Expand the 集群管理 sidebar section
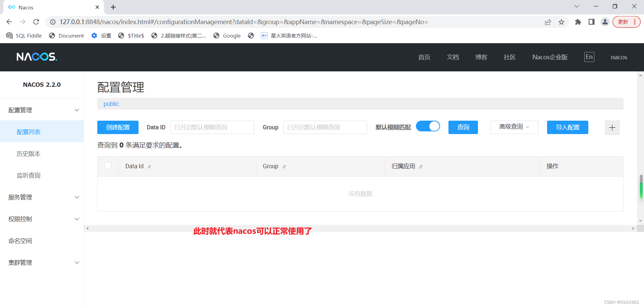 coord(42,262)
